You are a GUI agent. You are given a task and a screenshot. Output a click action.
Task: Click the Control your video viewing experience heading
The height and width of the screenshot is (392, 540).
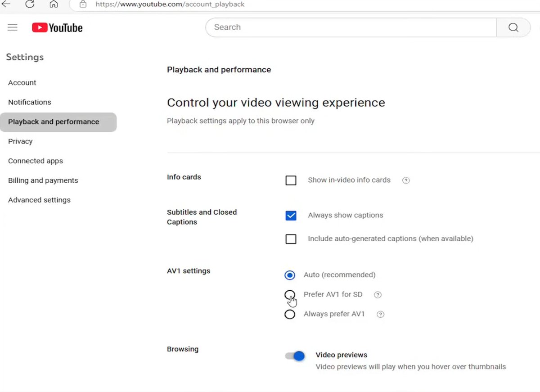[276, 103]
